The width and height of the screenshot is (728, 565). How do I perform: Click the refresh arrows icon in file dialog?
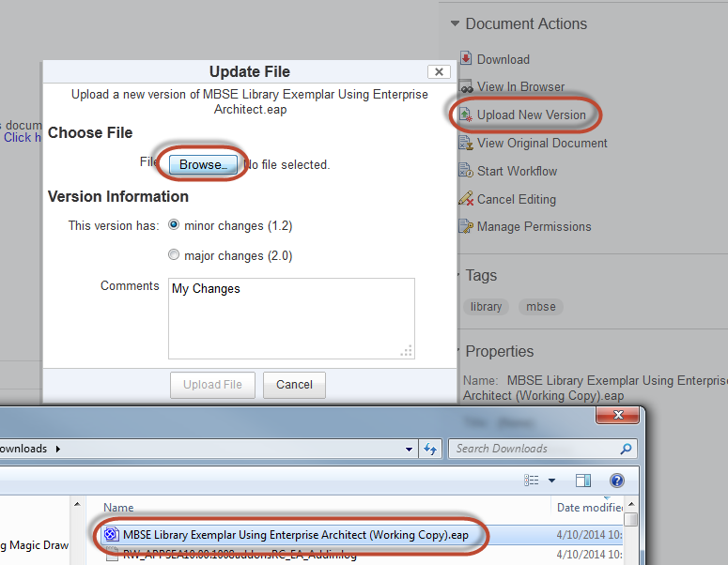[x=430, y=449]
